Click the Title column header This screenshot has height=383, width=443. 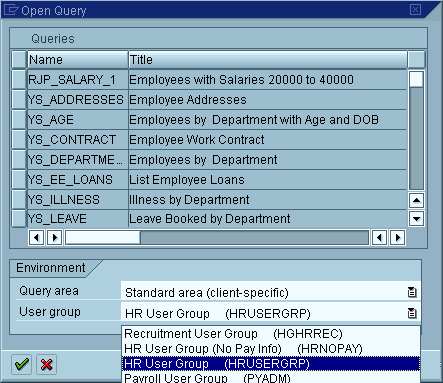click(x=268, y=60)
